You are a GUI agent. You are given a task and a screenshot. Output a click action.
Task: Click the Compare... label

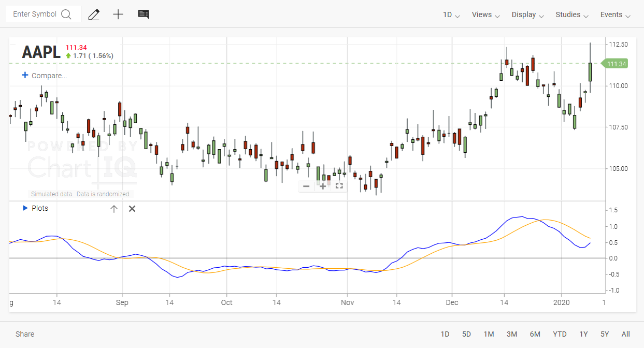tap(49, 76)
